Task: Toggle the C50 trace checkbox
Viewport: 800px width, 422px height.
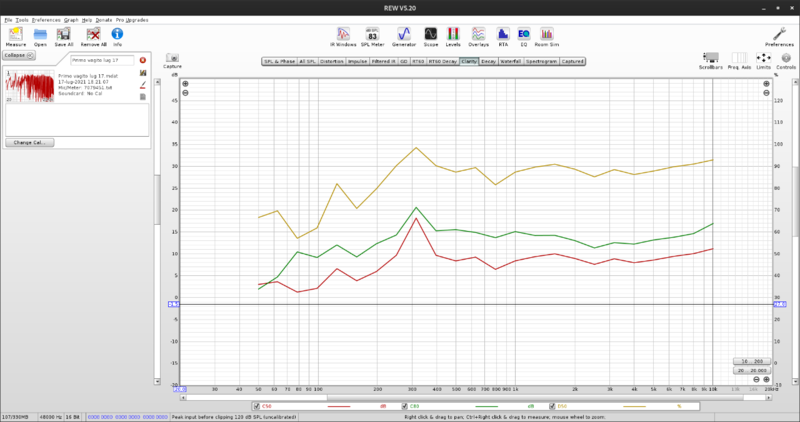Action: [x=256, y=406]
